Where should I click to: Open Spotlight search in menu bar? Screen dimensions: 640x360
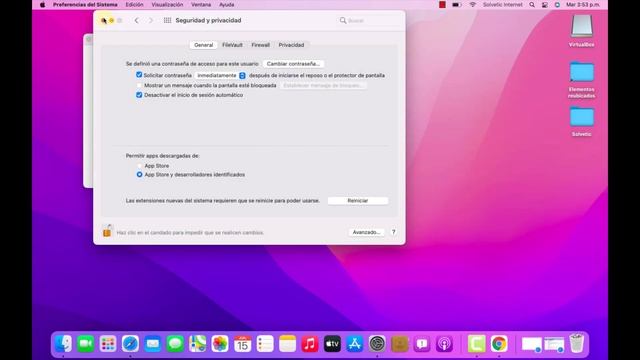click(532, 5)
